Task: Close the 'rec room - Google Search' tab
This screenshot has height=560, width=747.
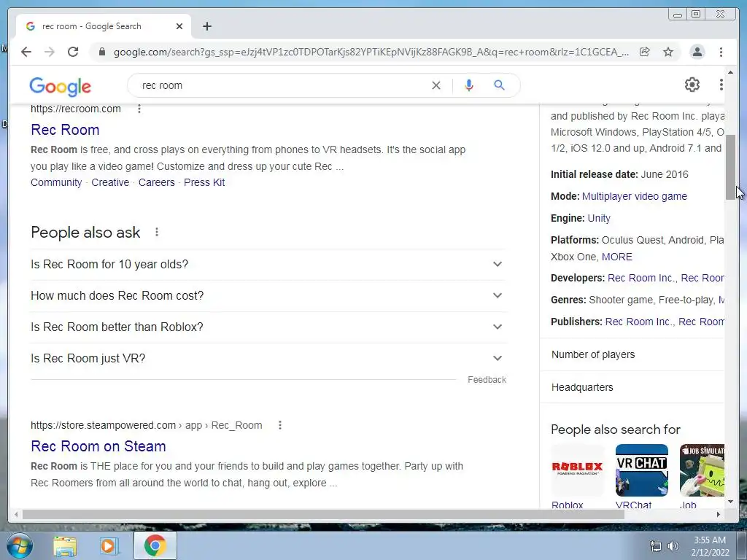Action: pos(179,26)
